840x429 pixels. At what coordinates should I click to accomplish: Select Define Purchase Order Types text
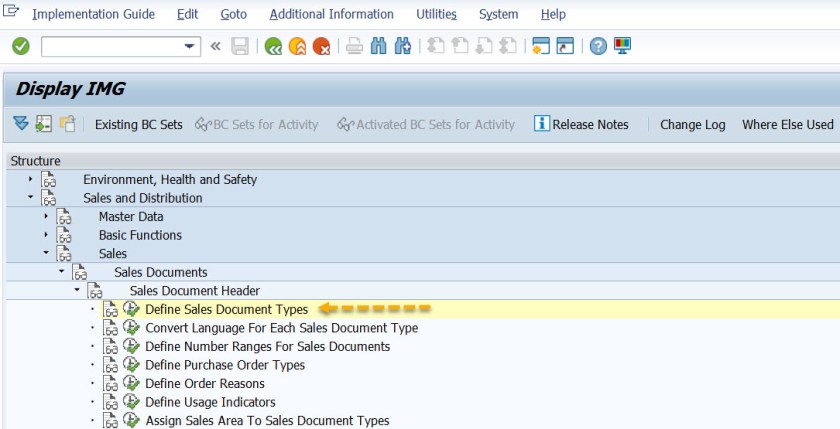[225, 365]
